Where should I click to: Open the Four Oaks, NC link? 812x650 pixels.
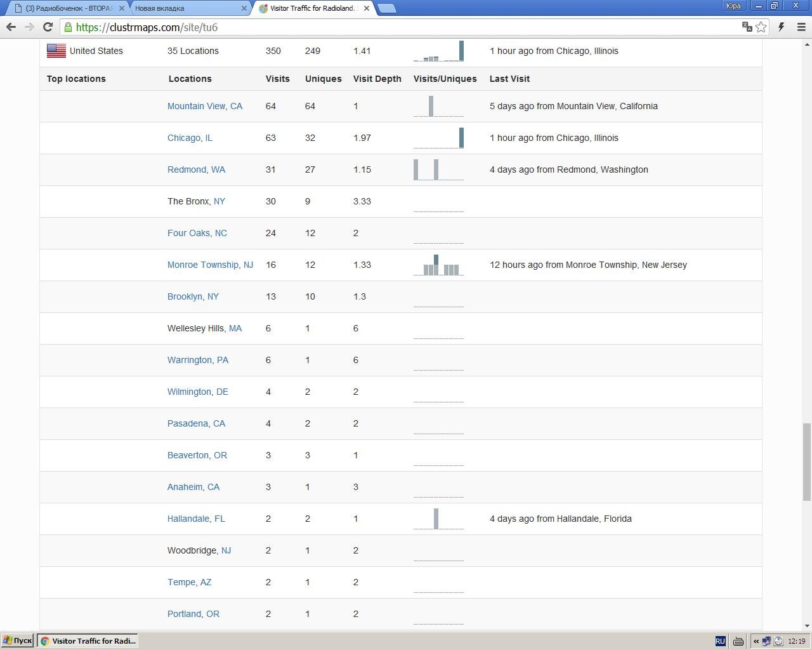197,233
